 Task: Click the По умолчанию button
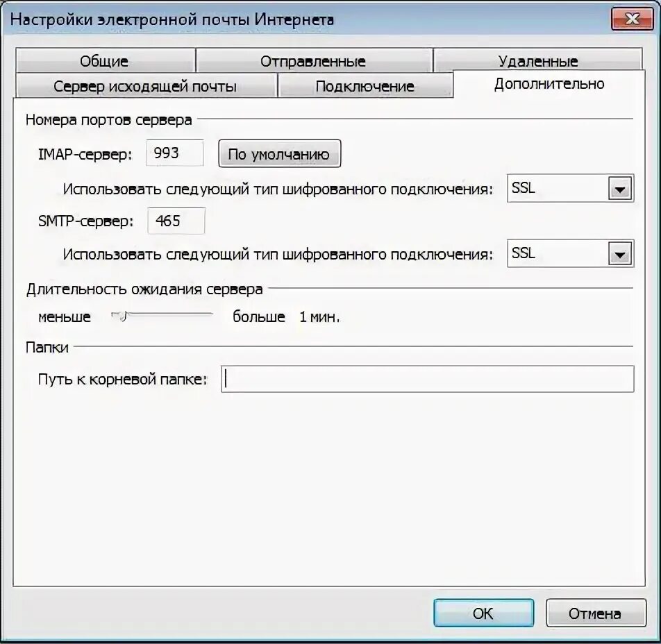280,154
